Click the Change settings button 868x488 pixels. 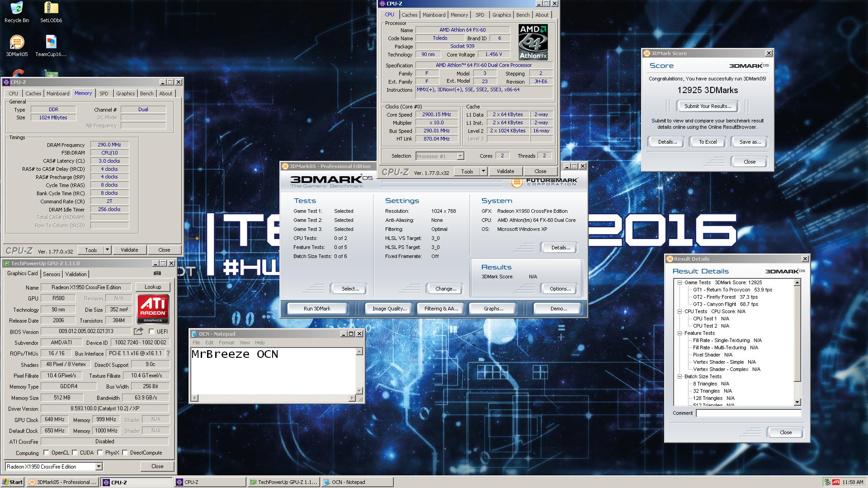(x=446, y=289)
